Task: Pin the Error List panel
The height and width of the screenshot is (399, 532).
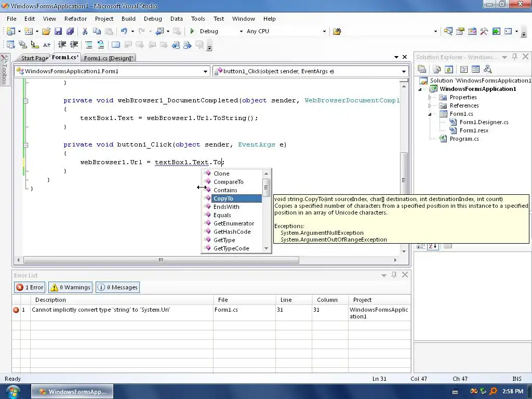Action: (x=394, y=275)
